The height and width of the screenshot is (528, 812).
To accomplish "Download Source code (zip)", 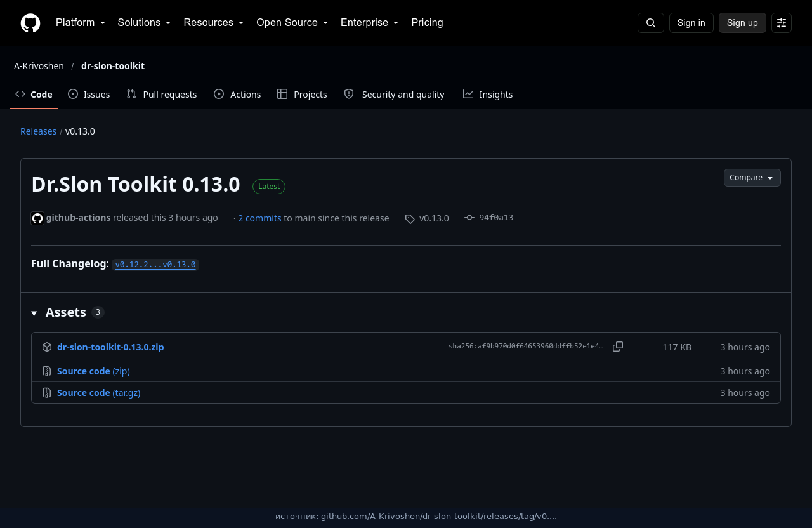I will tap(93, 371).
